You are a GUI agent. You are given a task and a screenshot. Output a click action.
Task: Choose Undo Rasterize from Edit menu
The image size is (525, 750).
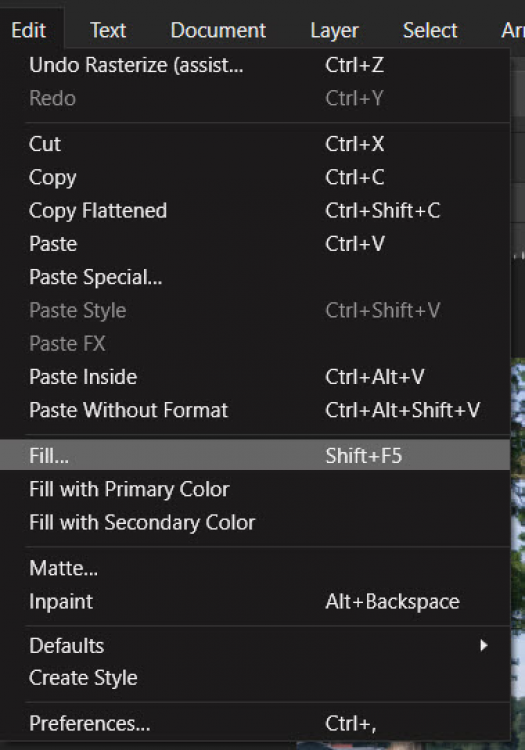(x=255, y=65)
